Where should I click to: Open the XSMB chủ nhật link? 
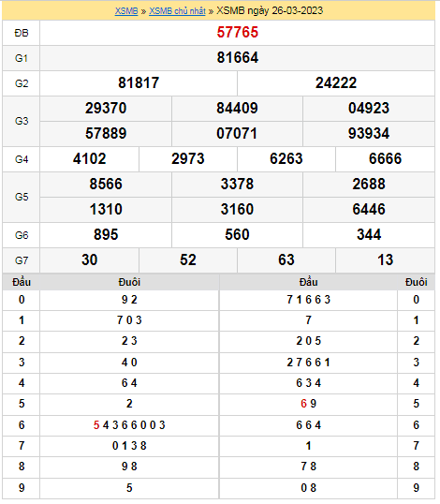(x=177, y=11)
